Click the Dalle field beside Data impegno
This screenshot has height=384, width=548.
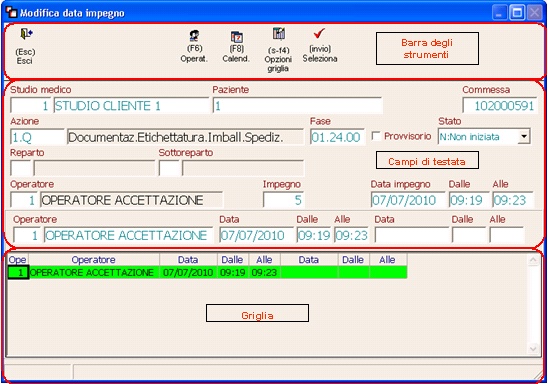[469, 200]
